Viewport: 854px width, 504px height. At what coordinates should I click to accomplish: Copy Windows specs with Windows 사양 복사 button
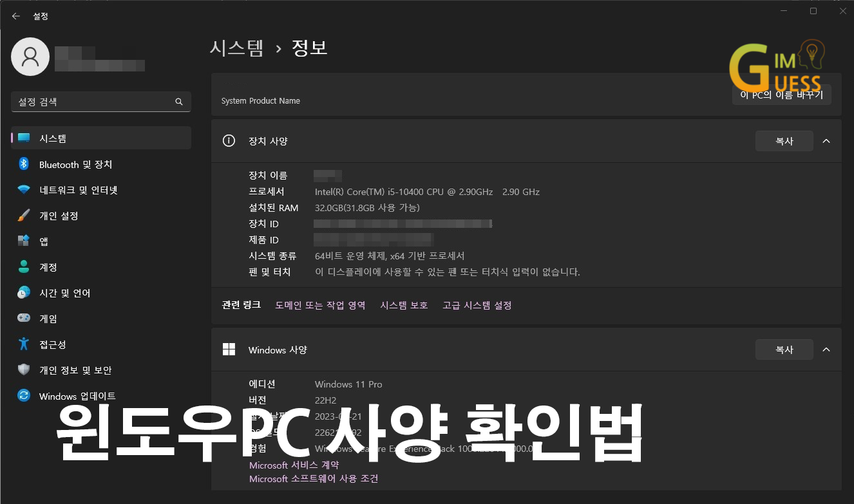point(784,350)
